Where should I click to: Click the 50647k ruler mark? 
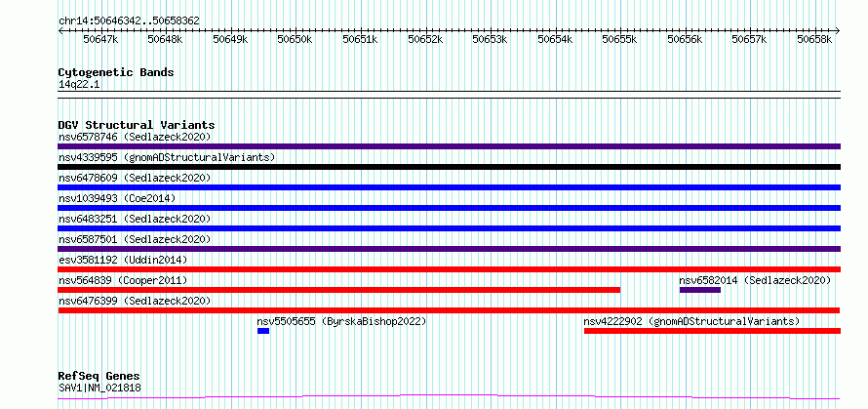[x=100, y=39]
